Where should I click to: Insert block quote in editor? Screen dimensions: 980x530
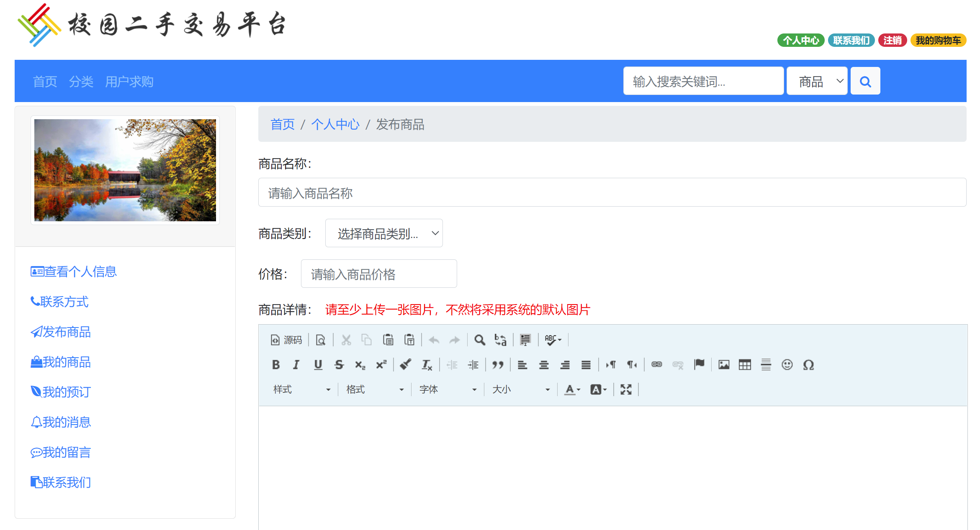497,365
